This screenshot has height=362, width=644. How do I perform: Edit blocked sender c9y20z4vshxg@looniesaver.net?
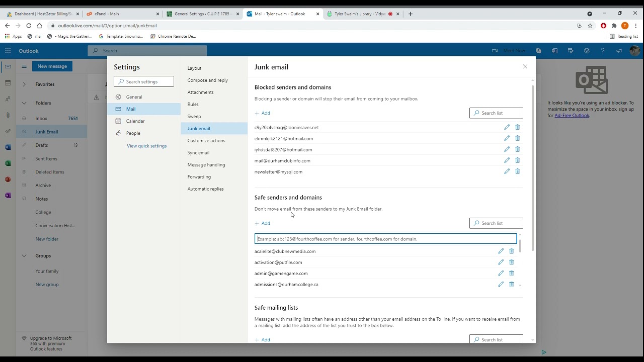(507, 127)
